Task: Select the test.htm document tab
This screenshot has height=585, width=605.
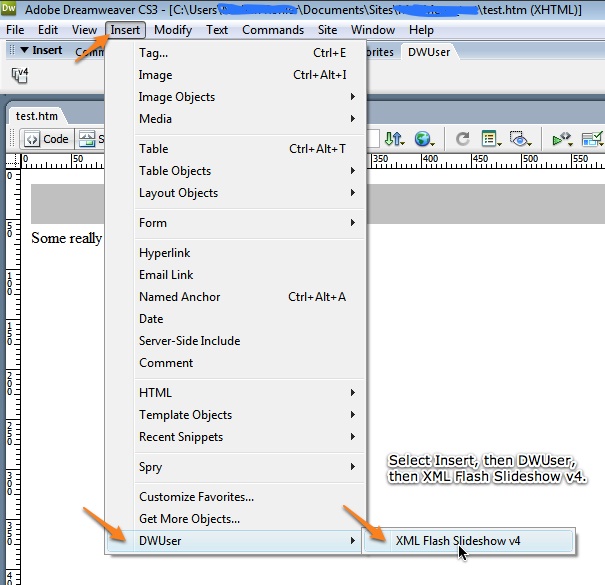Action: [x=37, y=116]
